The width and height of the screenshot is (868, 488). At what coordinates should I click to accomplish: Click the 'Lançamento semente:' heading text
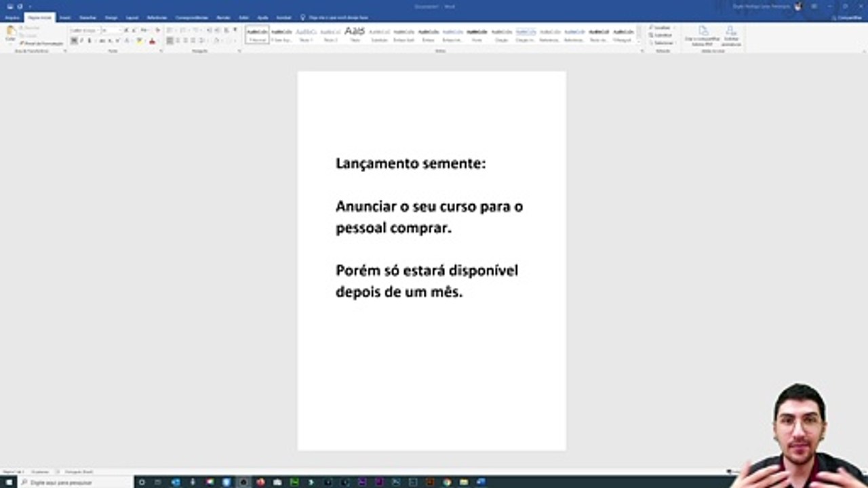[411, 164]
